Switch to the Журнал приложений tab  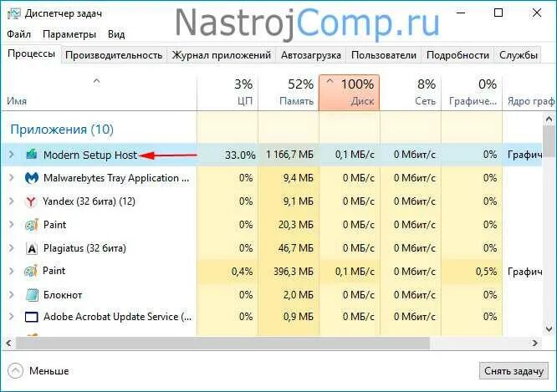coord(222,55)
